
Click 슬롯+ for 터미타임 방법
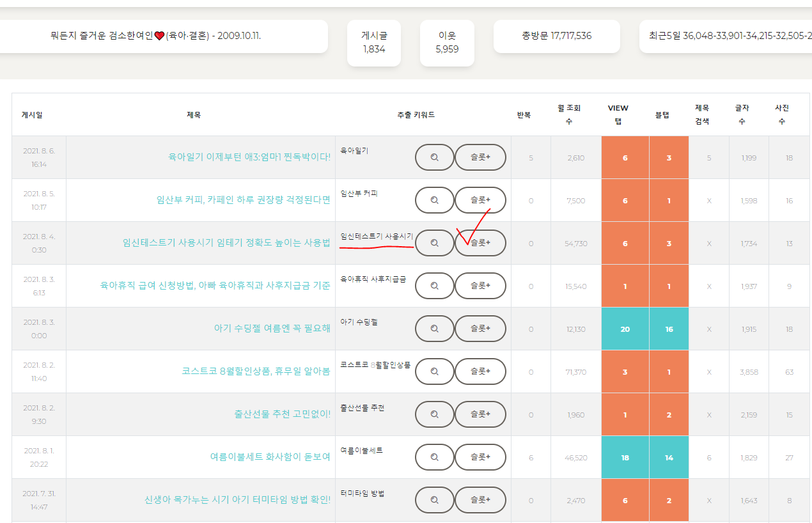[480, 500]
